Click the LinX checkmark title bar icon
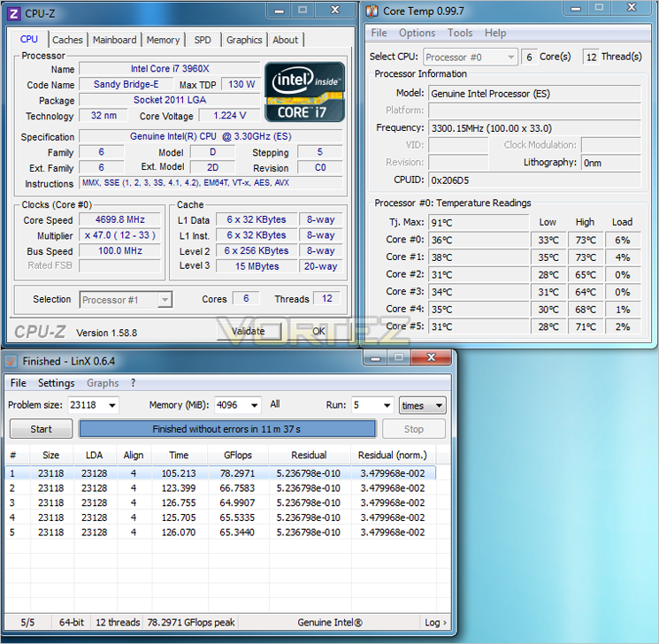 pyautogui.click(x=11, y=361)
